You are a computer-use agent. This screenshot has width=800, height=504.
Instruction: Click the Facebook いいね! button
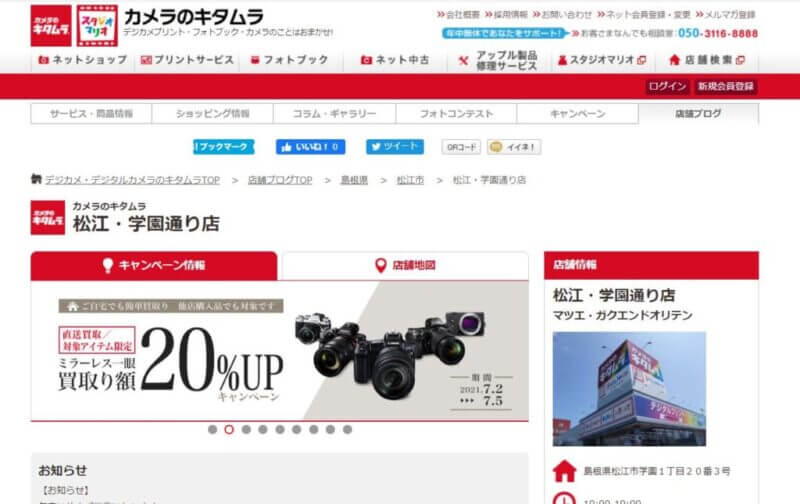tap(311, 147)
